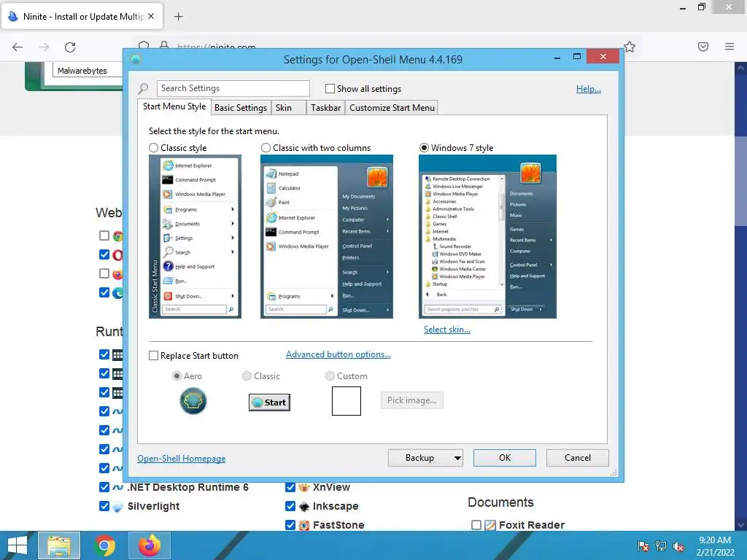Click the muted volume tray icon

point(678,546)
